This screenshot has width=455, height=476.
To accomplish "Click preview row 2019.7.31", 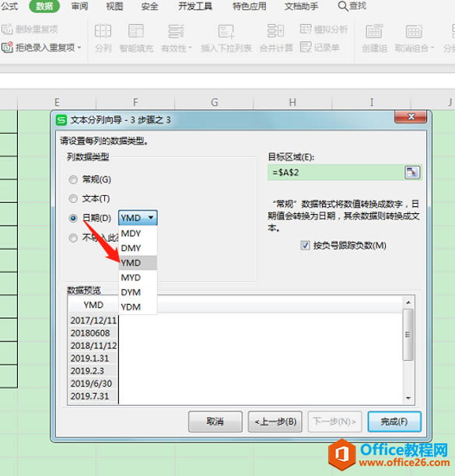I will tap(93, 396).
